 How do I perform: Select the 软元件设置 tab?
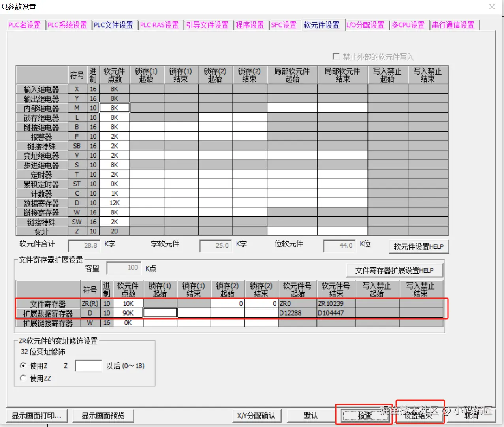tap(322, 25)
